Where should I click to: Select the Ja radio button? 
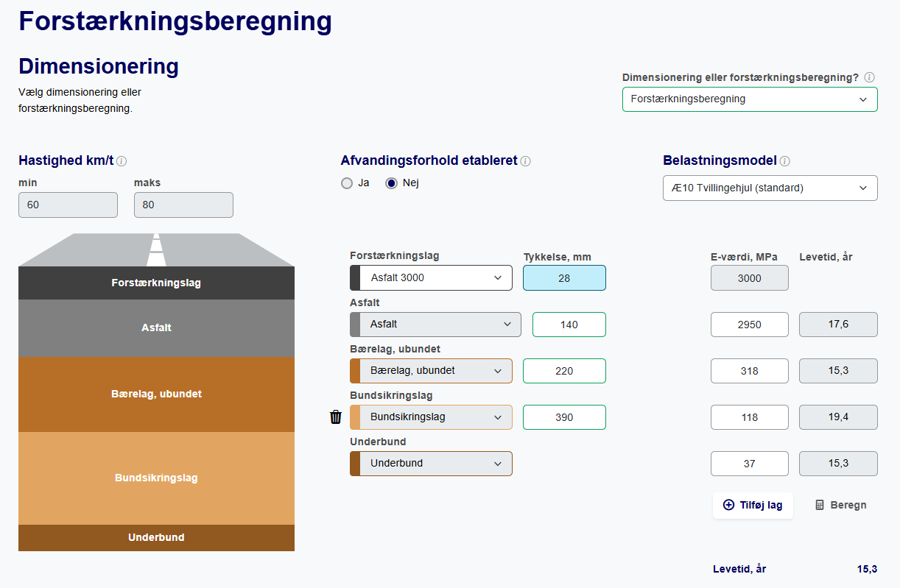(x=347, y=183)
